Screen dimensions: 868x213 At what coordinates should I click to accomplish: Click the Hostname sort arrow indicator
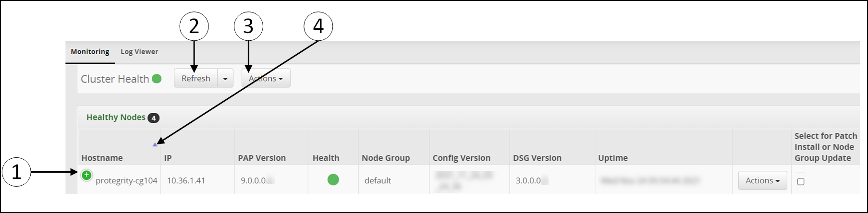click(x=155, y=144)
